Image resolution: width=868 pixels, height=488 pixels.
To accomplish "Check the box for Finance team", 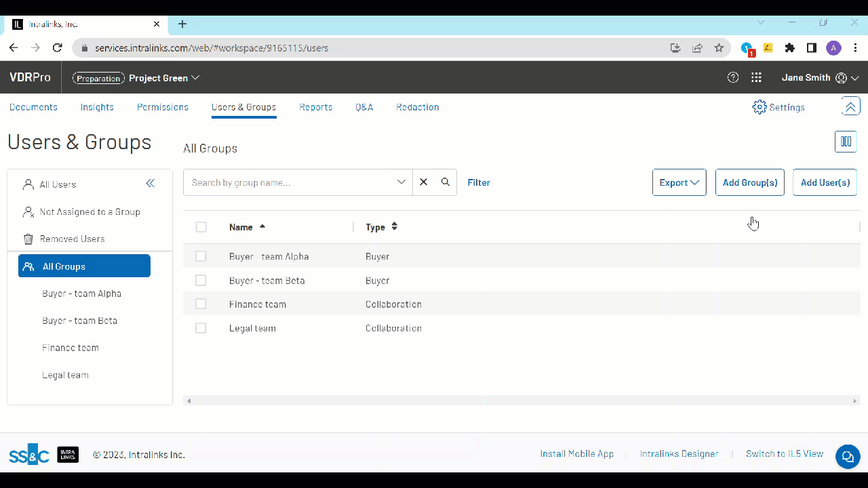I will tap(201, 304).
